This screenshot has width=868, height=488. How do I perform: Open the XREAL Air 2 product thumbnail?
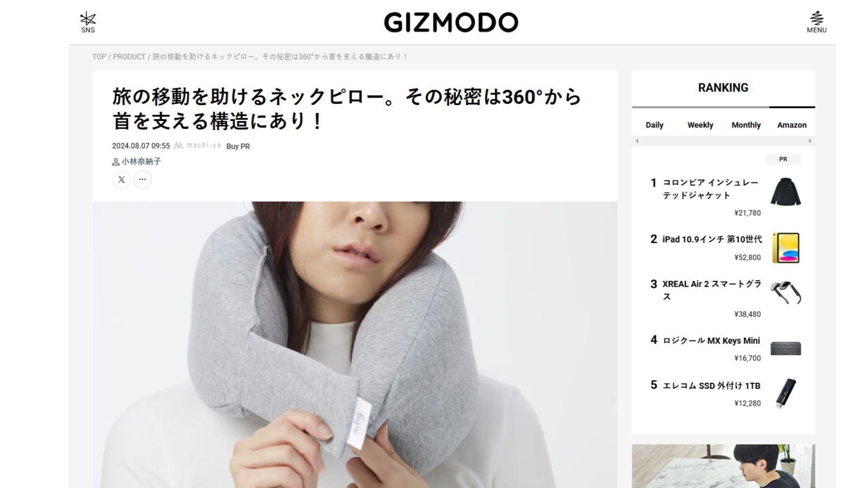click(x=786, y=293)
